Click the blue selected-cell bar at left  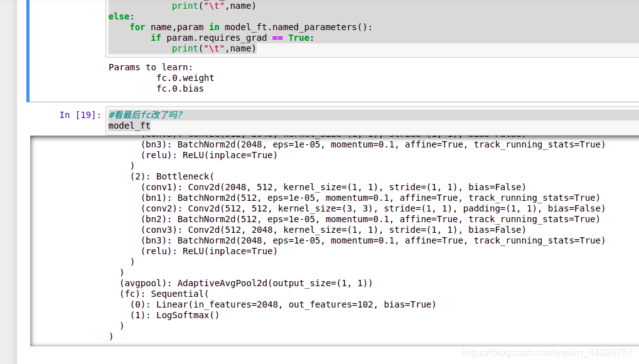(28, 51)
